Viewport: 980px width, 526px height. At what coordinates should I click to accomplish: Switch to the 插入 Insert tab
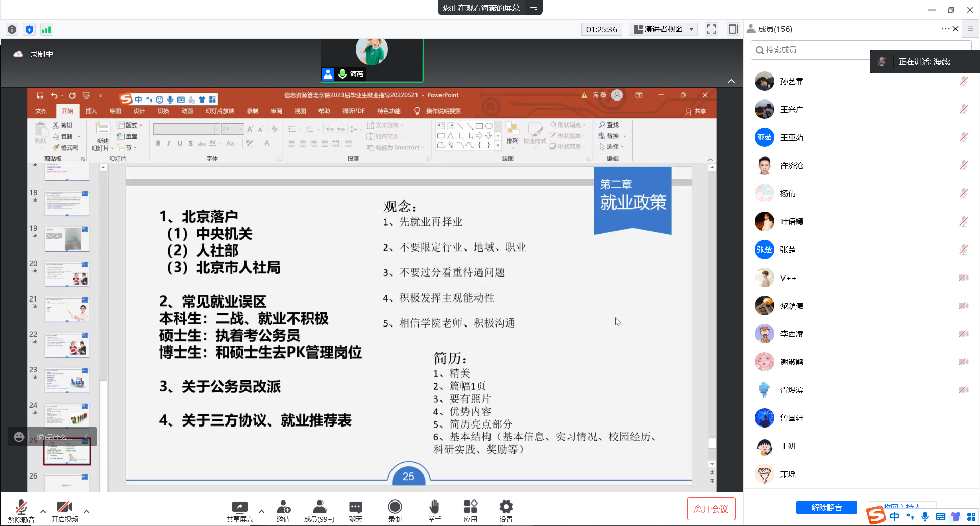pos(91,111)
